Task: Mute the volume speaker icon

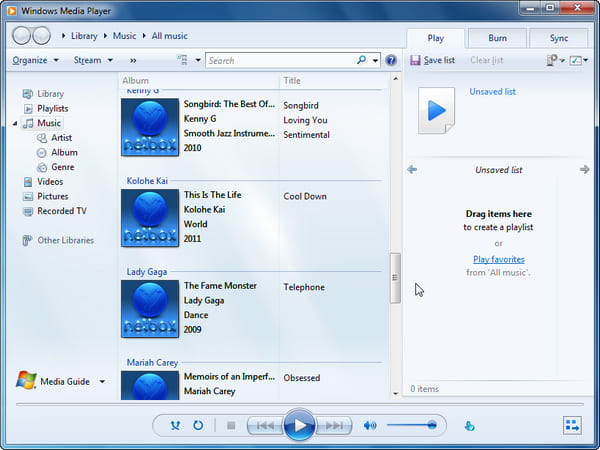Action: [369, 425]
